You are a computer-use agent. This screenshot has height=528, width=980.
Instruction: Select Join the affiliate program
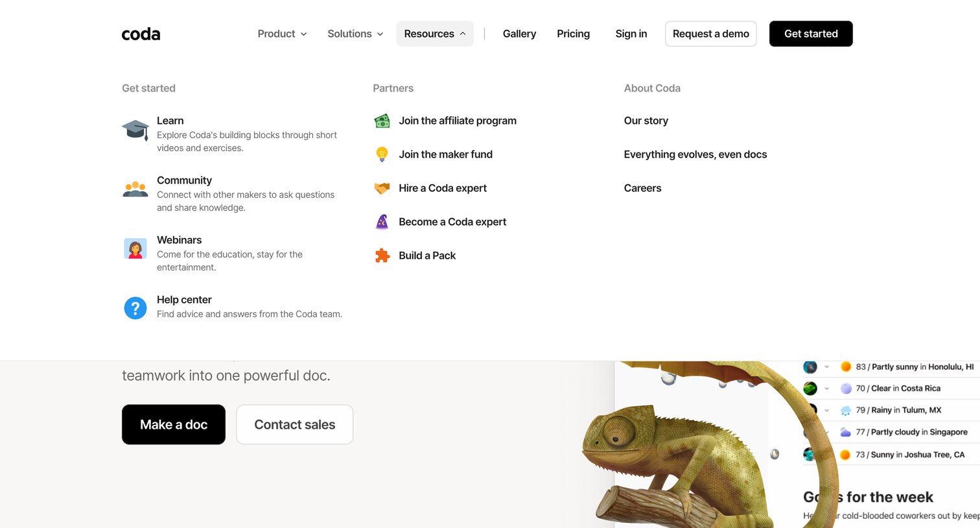(x=458, y=121)
